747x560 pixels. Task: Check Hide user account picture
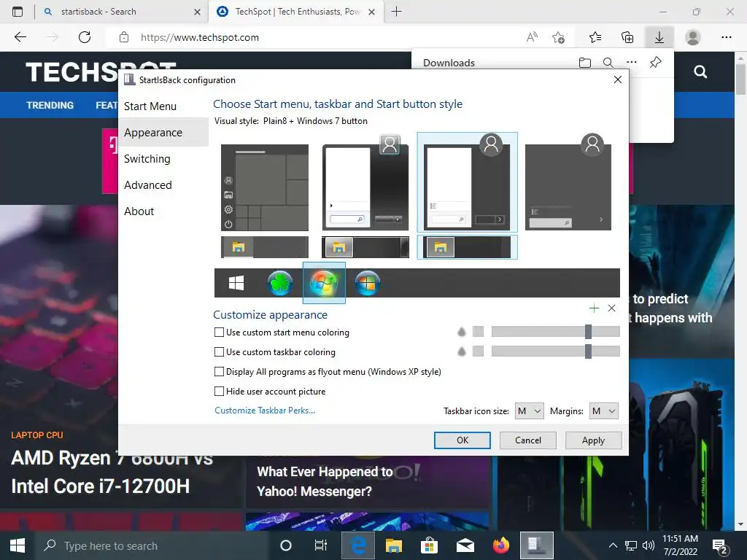coord(219,392)
